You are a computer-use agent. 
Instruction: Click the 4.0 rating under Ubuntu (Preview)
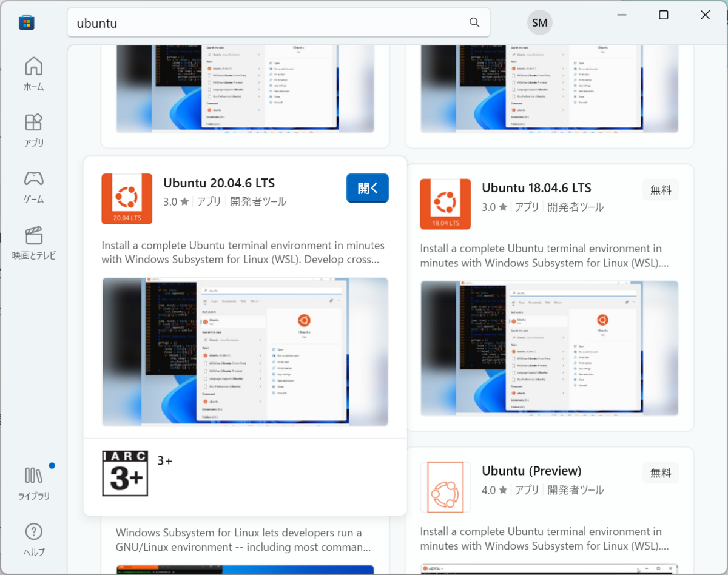point(494,490)
